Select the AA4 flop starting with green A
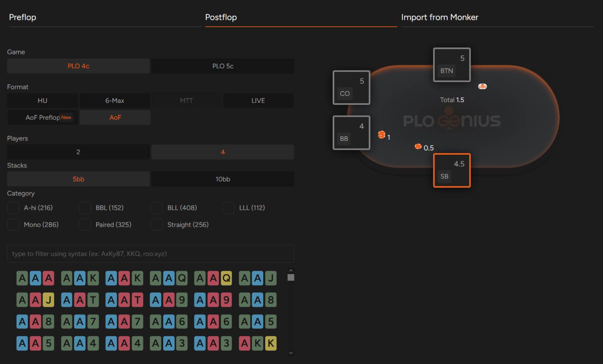This screenshot has width=603, height=364. (80, 343)
